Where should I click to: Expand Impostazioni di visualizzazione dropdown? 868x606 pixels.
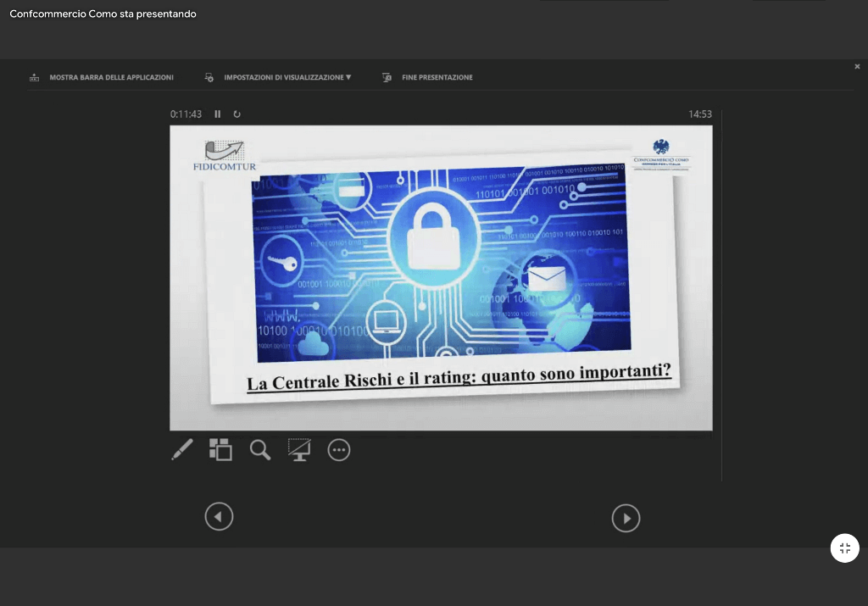click(x=287, y=77)
